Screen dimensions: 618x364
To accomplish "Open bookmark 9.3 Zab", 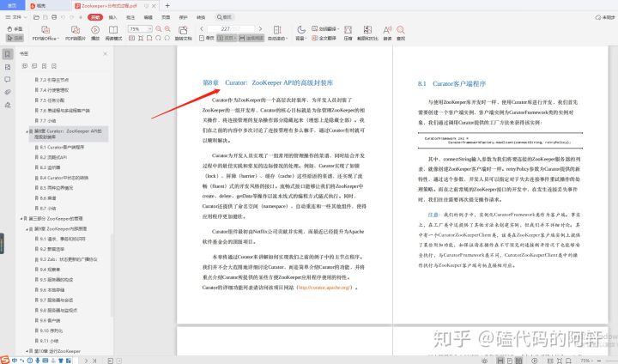I will [x=69, y=259].
